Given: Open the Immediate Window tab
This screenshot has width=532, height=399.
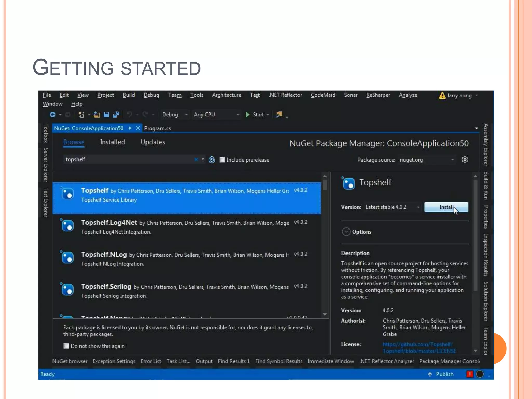Looking at the screenshot, I should 330,361.
